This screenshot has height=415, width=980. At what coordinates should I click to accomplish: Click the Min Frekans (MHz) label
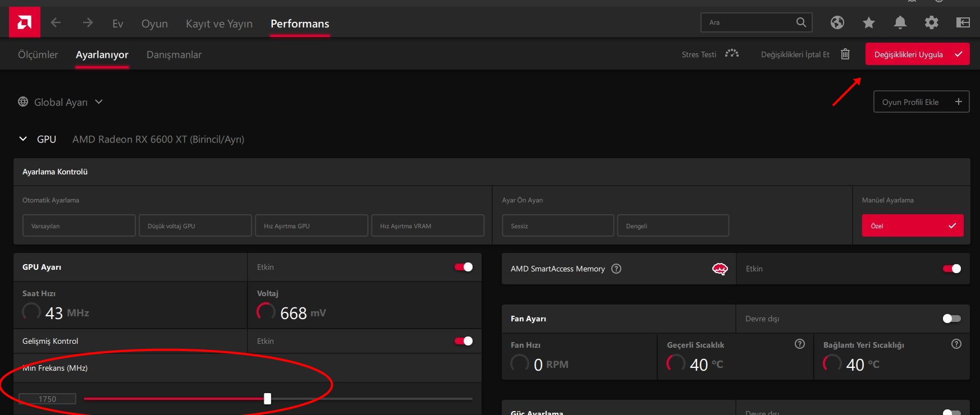point(55,368)
